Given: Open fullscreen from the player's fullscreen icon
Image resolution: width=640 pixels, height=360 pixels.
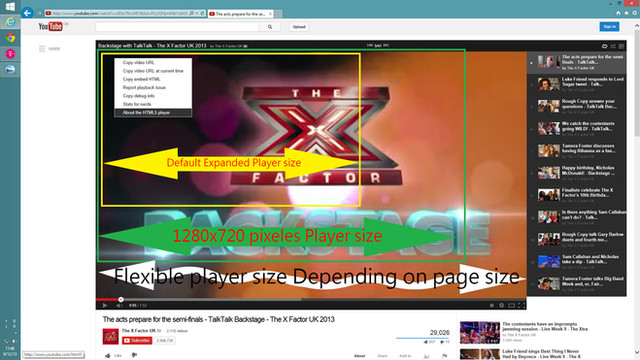Looking at the screenshot, I should point(521,305).
